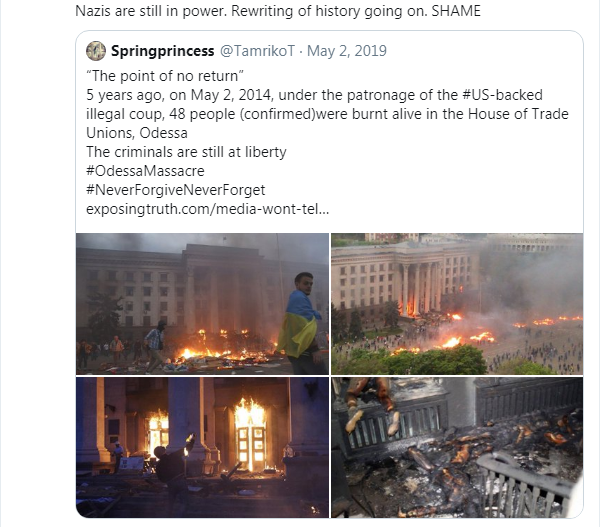The width and height of the screenshot is (601, 527).
Task: Open the charred interior photo
Action: tap(457, 446)
